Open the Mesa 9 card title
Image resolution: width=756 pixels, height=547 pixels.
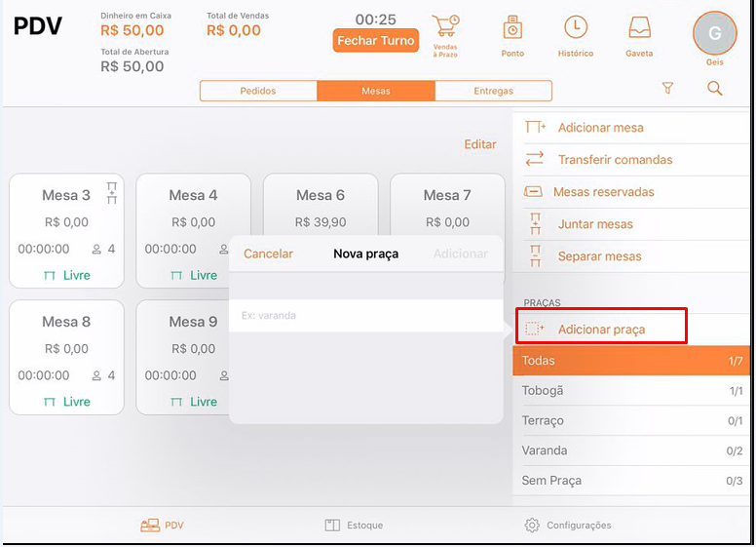pos(193,322)
